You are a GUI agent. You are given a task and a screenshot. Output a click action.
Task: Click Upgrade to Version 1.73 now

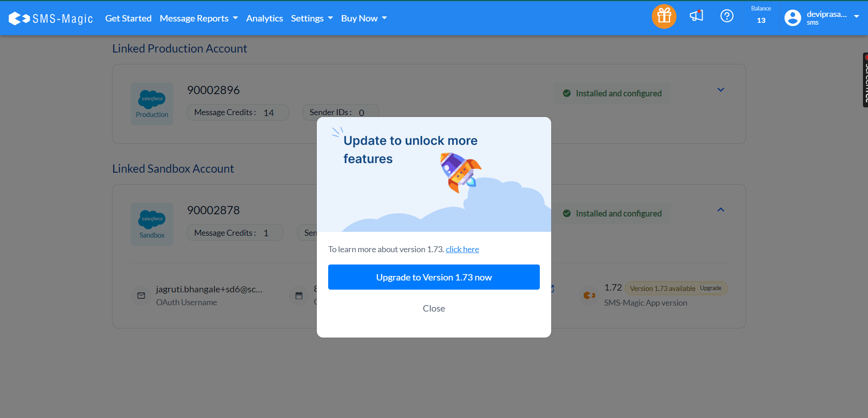434,277
